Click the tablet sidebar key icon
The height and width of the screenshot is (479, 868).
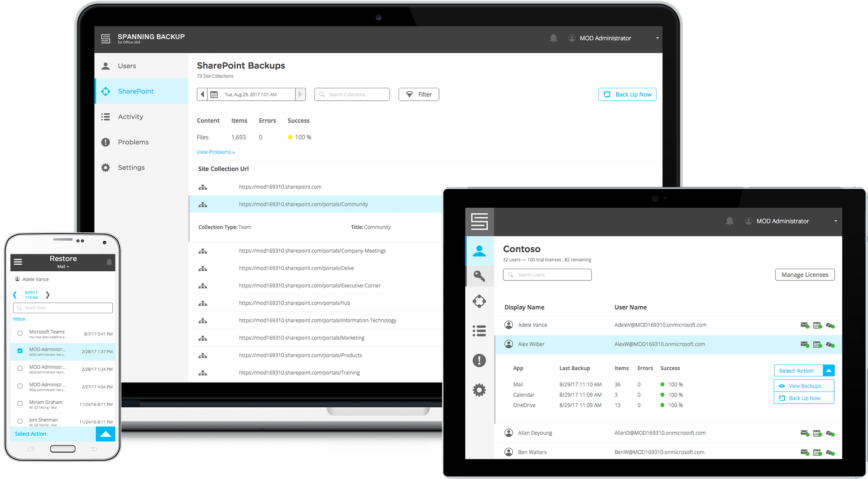tap(479, 276)
